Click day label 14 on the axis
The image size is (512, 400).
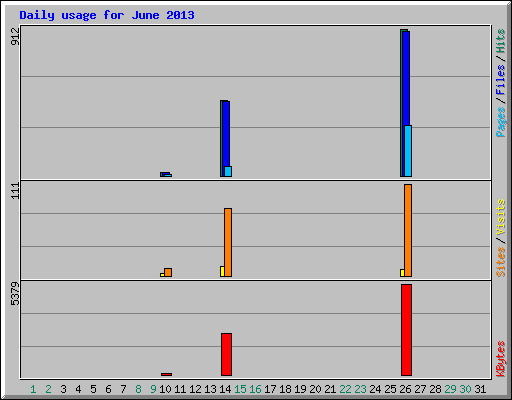(225, 389)
